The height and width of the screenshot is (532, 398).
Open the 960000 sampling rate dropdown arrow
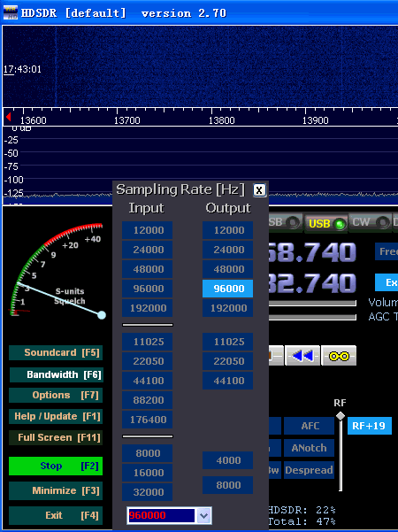click(x=203, y=516)
